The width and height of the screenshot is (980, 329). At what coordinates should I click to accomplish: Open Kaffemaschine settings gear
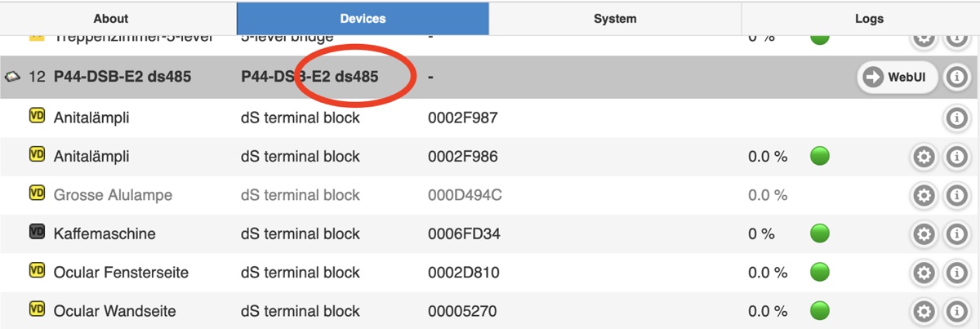[924, 234]
